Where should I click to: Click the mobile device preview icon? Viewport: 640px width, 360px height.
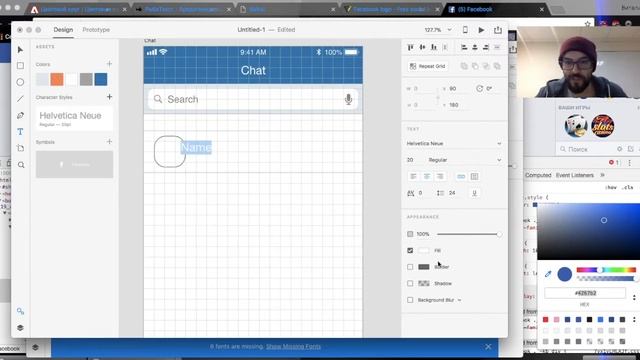465,30
